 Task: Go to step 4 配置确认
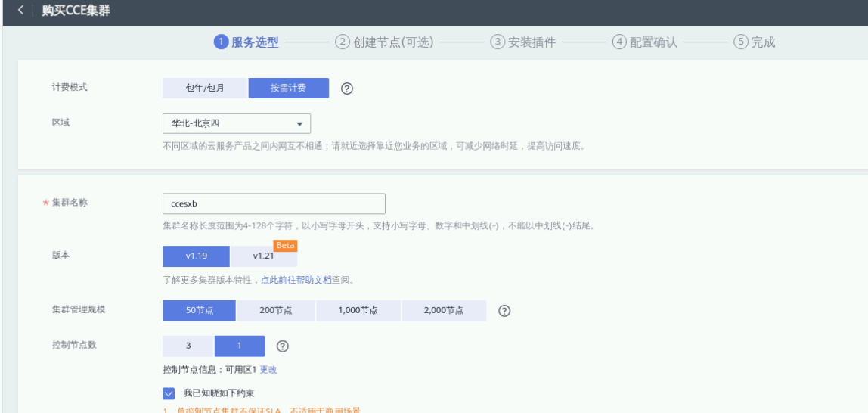pos(644,42)
